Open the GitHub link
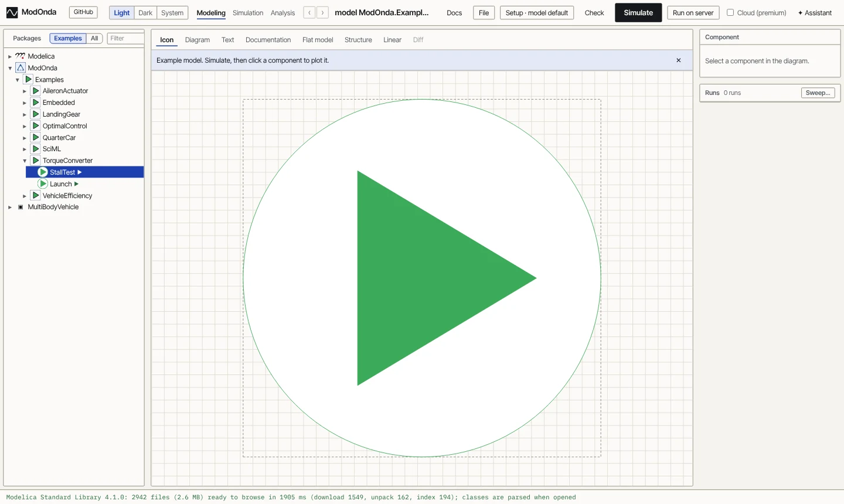The width and height of the screenshot is (844, 504). tap(83, 12)
